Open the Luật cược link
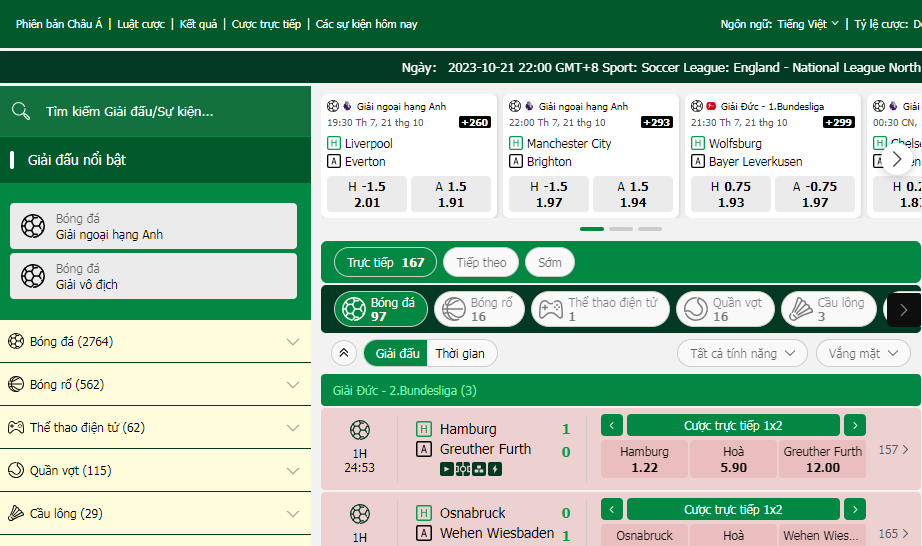The image size is (922, 546). [x=141, y=24]
